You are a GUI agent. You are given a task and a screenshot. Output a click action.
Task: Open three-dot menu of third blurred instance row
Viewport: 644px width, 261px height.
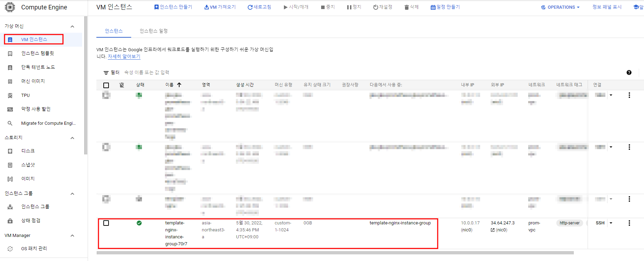(629, 199)
